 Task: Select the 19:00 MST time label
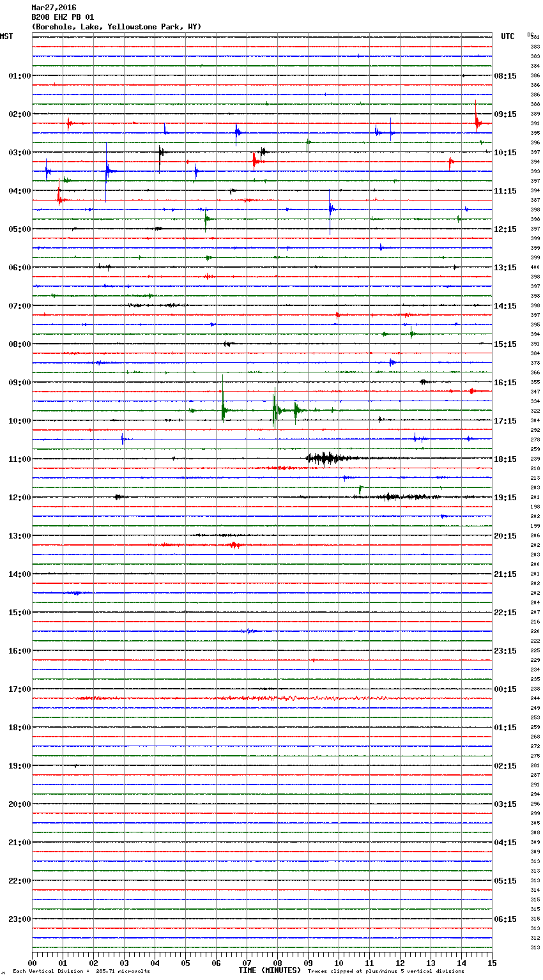[19, 766]
